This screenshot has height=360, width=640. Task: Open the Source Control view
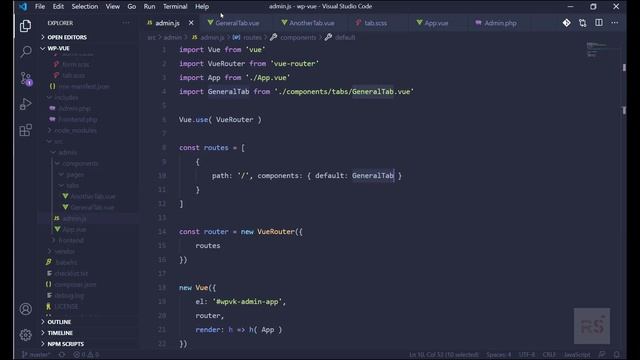click(26, 78)
